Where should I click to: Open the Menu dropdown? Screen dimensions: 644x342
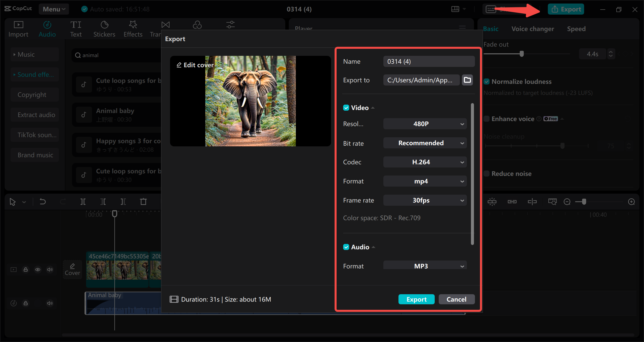(x=54, y=9)
